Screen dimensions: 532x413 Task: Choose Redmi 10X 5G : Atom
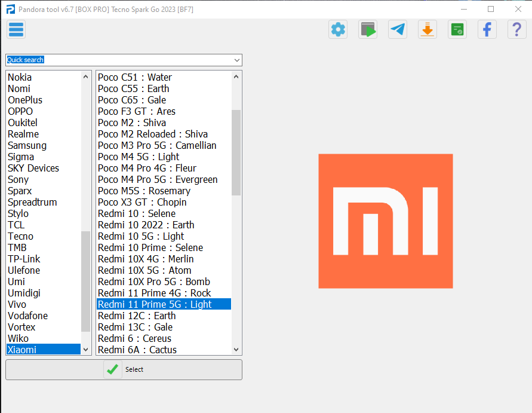tap(164, 270)
